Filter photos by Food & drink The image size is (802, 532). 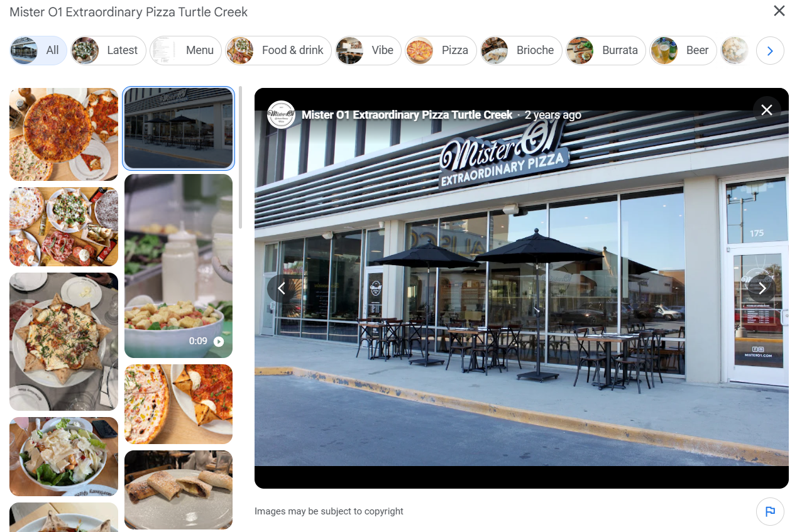[x=278, y=50]
